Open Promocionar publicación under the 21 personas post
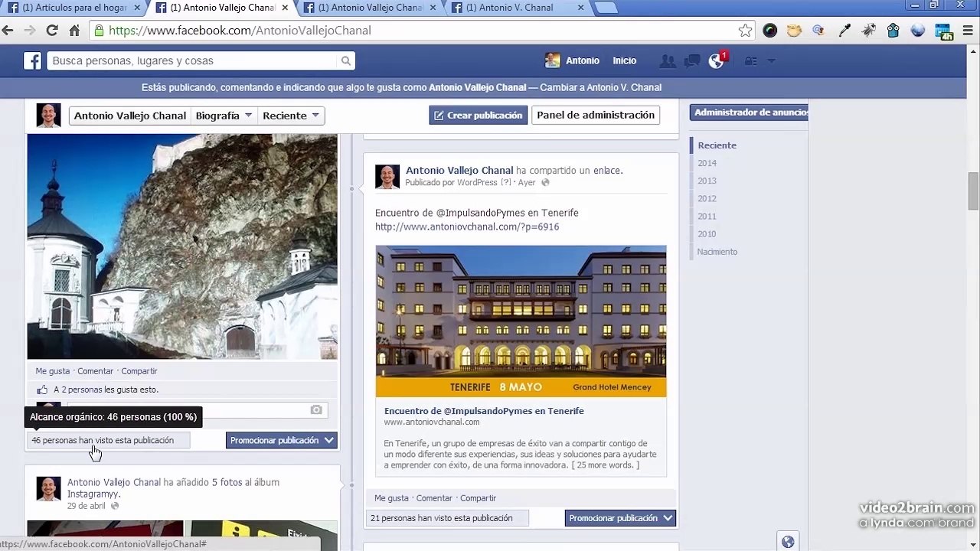This screenshot has width=980, height=551. pos(620,518)
